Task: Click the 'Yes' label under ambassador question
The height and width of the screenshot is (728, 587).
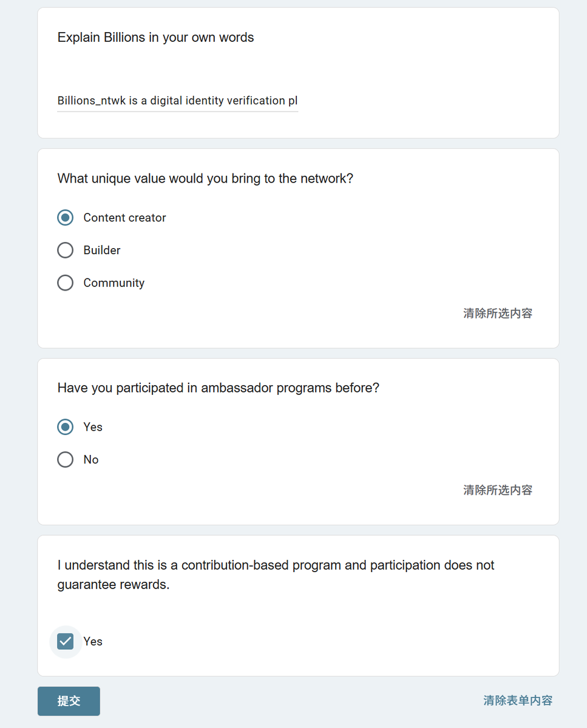Action: pyautogui.click(x=93, y=427)
